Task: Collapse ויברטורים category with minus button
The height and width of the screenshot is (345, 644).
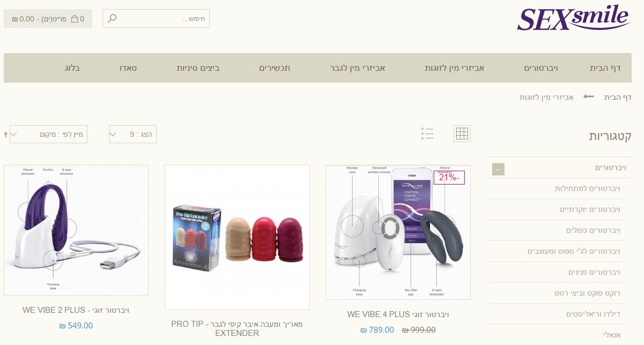Action: [x=498, y=170]
